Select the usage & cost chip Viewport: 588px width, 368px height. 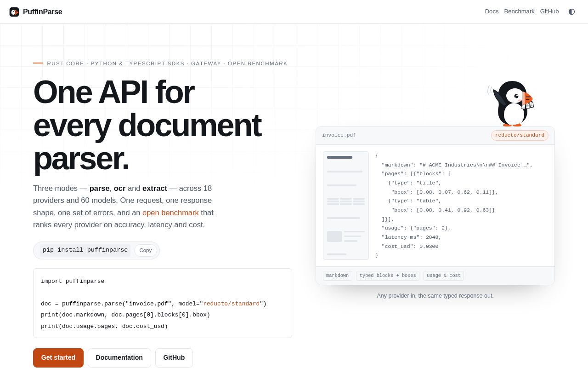tap(444, 276)
